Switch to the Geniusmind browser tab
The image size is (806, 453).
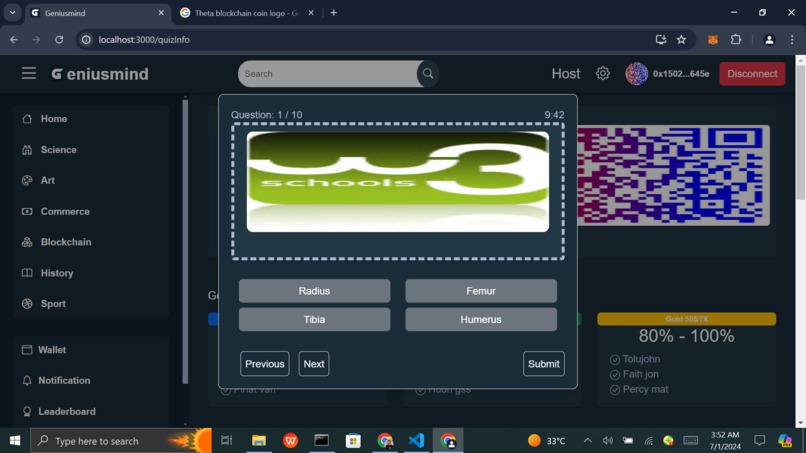98,13
